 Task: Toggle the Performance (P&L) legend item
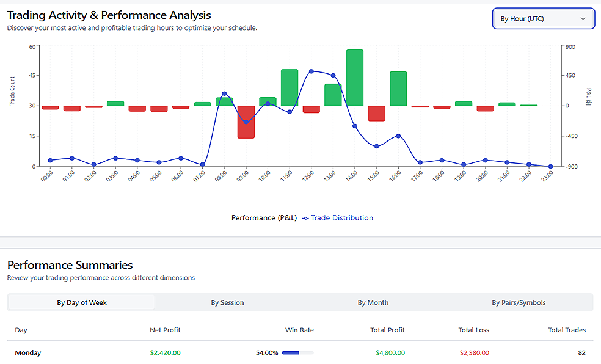[x=262, y=218]
